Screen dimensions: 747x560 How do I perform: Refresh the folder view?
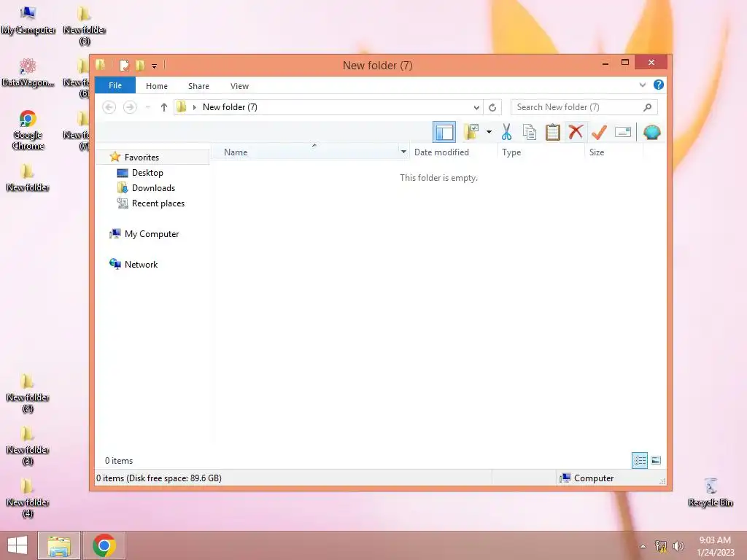[x=492, y=108]
